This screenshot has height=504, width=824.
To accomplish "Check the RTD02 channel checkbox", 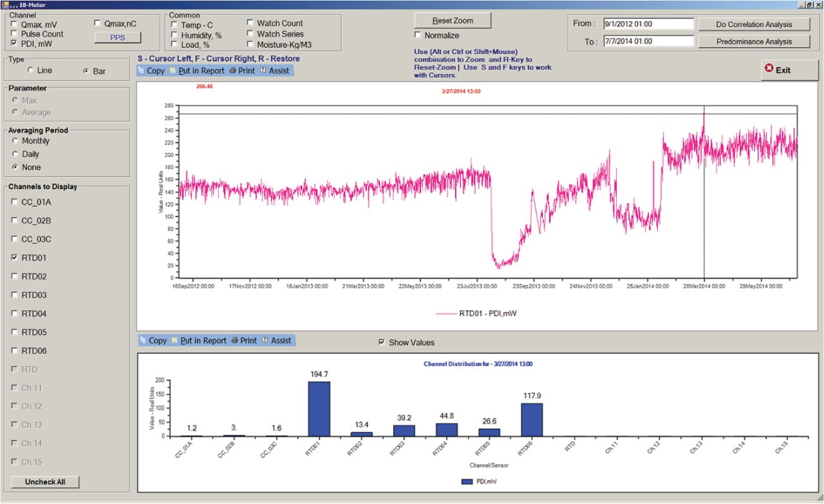I will (14, 276).
